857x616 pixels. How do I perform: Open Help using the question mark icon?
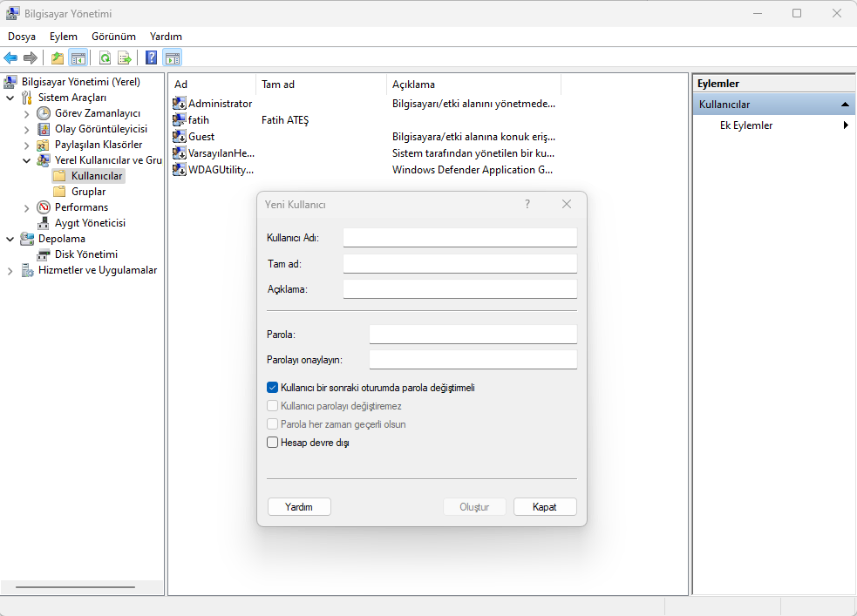tap(150, 58)
